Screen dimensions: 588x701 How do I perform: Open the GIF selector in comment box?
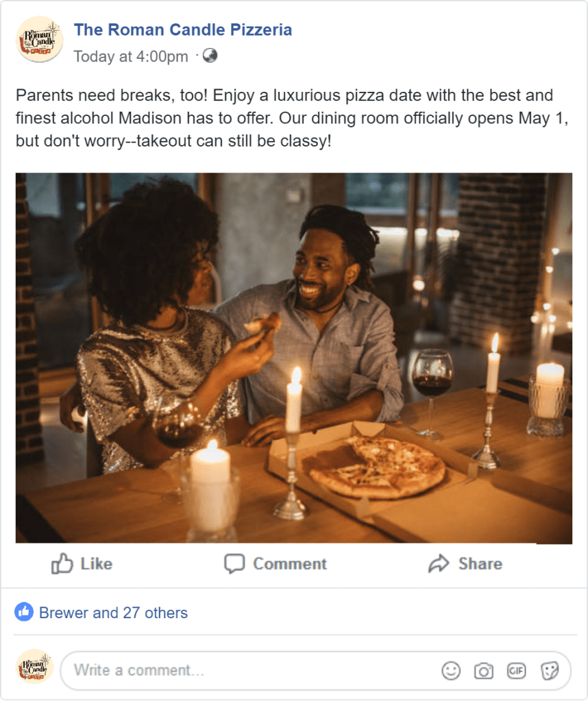(x=516, y=671)
